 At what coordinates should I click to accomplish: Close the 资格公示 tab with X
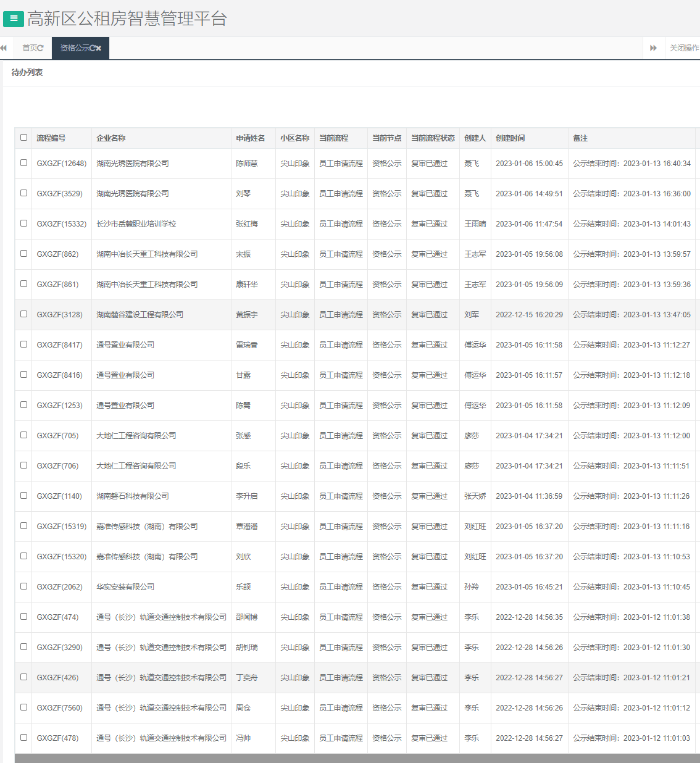pyautogui.click(x=99, y=48)
